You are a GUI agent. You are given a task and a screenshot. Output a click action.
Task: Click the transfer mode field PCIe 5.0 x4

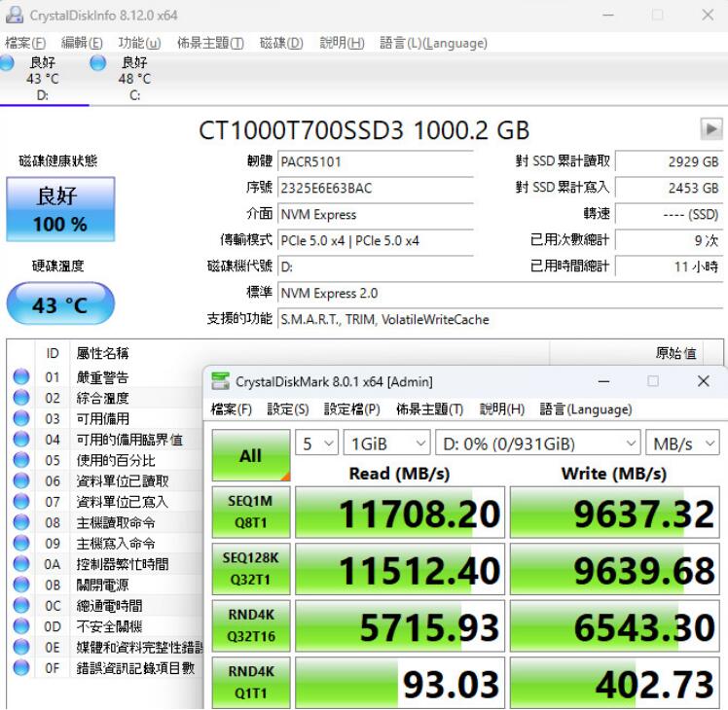(x=376, y=240)
